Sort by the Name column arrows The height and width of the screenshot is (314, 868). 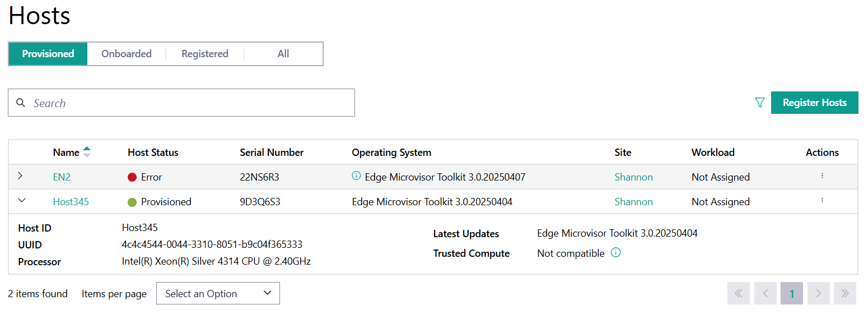(x=87, y=152)
